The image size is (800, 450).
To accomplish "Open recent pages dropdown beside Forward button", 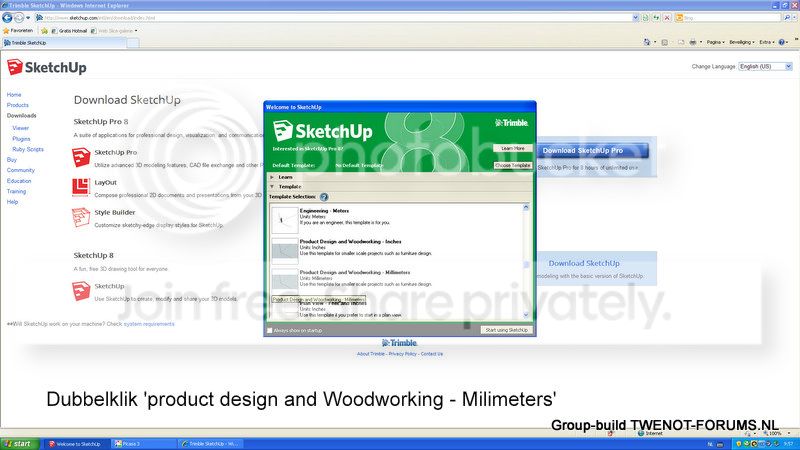I will (x=28, y=18).
